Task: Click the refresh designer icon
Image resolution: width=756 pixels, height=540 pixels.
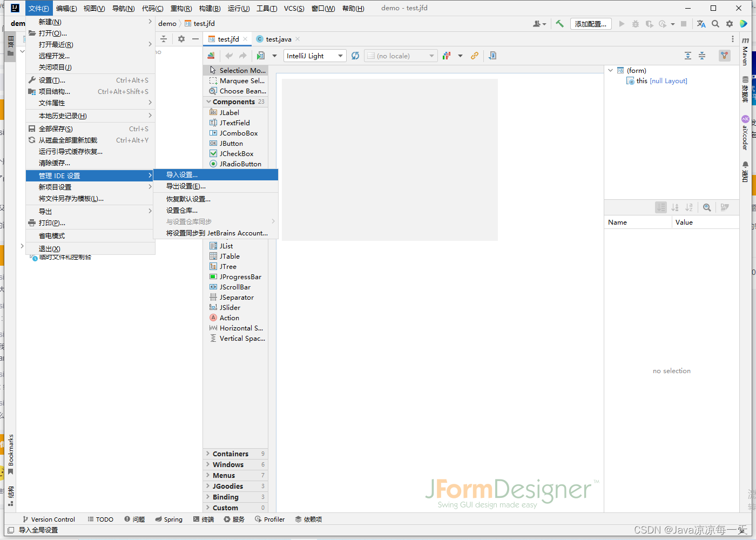Action: coord(355,56)
